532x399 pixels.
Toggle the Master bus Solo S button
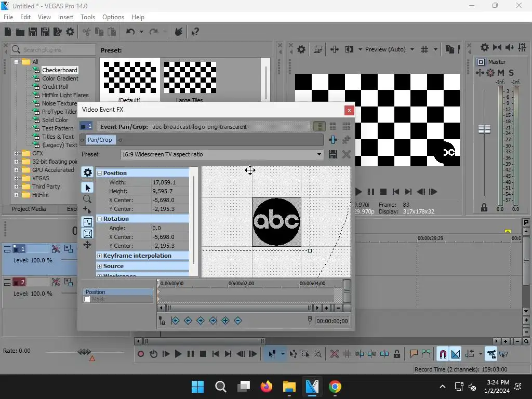(x=511, y=73)
